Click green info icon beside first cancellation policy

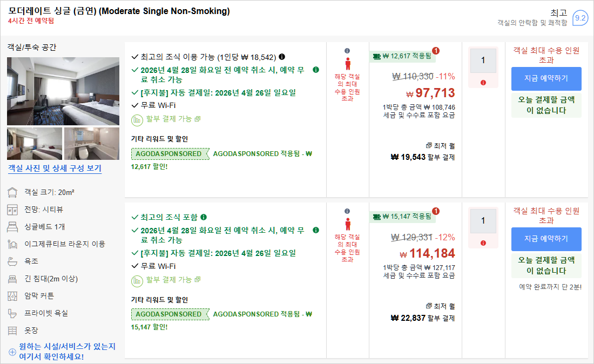pos(316,70)
